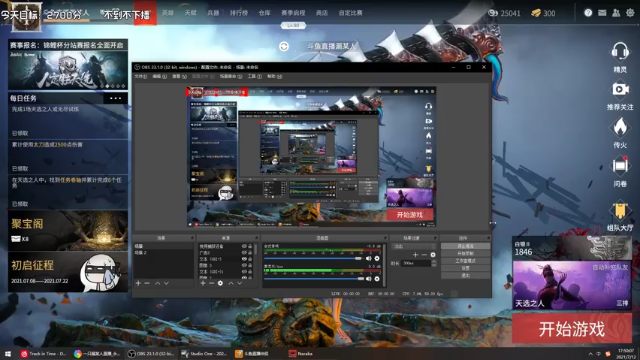640x360 pixels.
Task: Open the 组队大厅 team lobby icon
Action: [x=620, y=210]
